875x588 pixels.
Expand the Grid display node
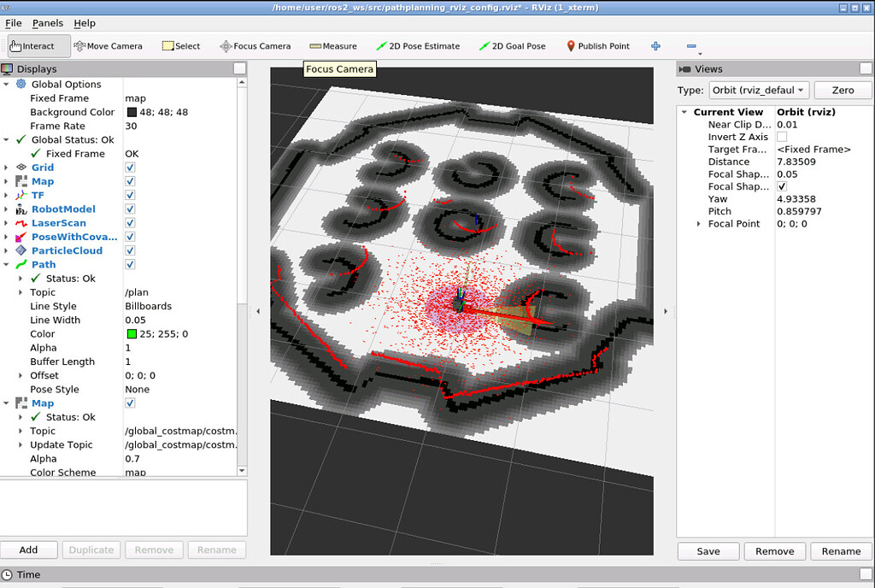pos(6,168)
